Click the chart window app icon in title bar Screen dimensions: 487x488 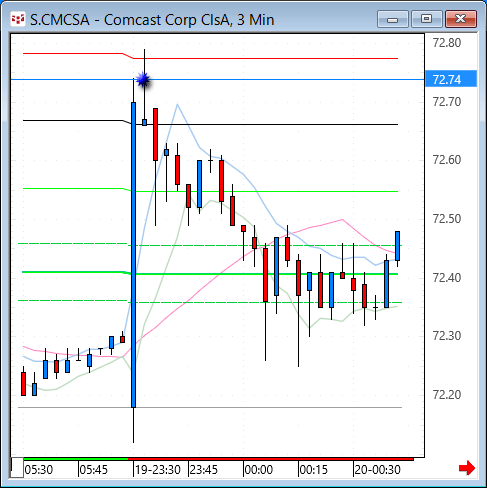coord(18,19)
